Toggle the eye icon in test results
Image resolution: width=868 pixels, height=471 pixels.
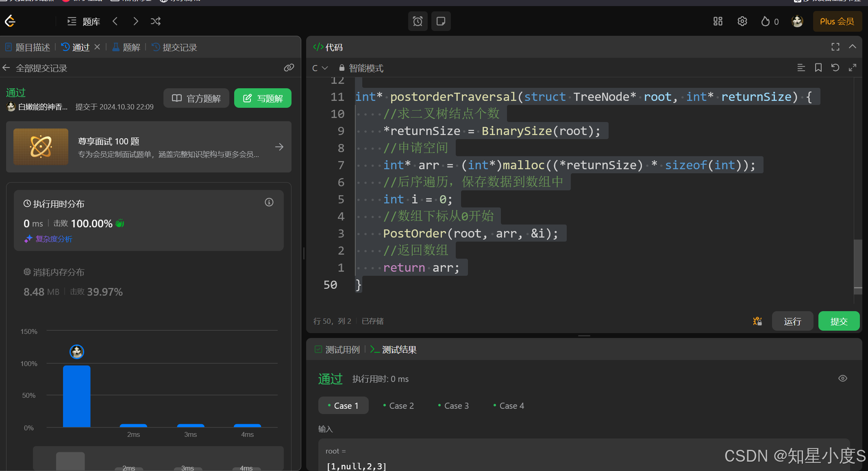842,378
